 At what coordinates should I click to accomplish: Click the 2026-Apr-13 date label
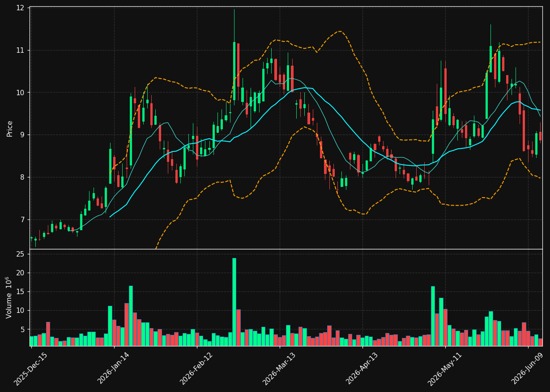click(362, 368)
